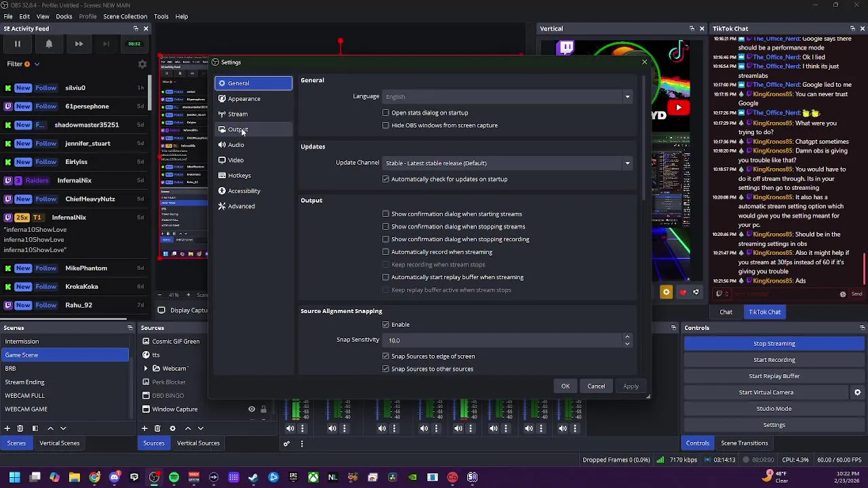This screenshot has width=868, height=488.
Task: Move selected source up
Action: pos(188,428)
